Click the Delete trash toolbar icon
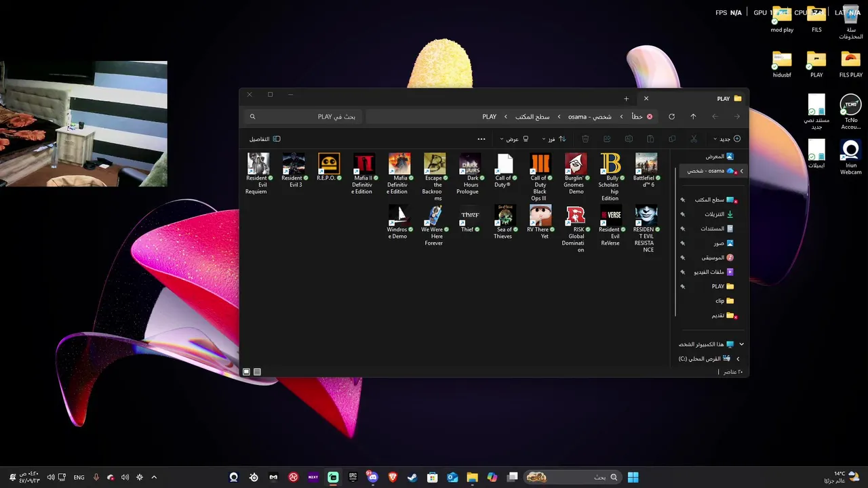Screen dimensions: 868x488 [x=585, y=139]
